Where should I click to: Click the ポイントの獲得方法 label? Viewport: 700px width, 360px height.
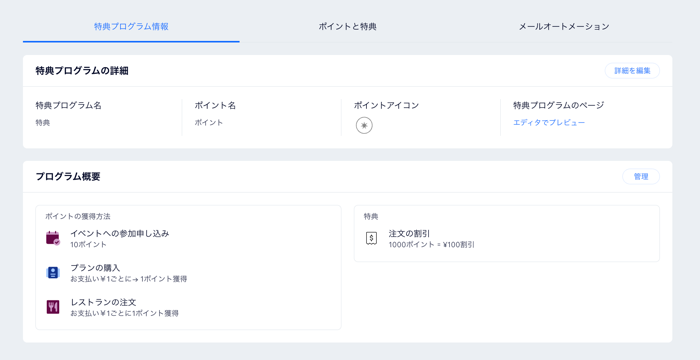tap(78, 216)
